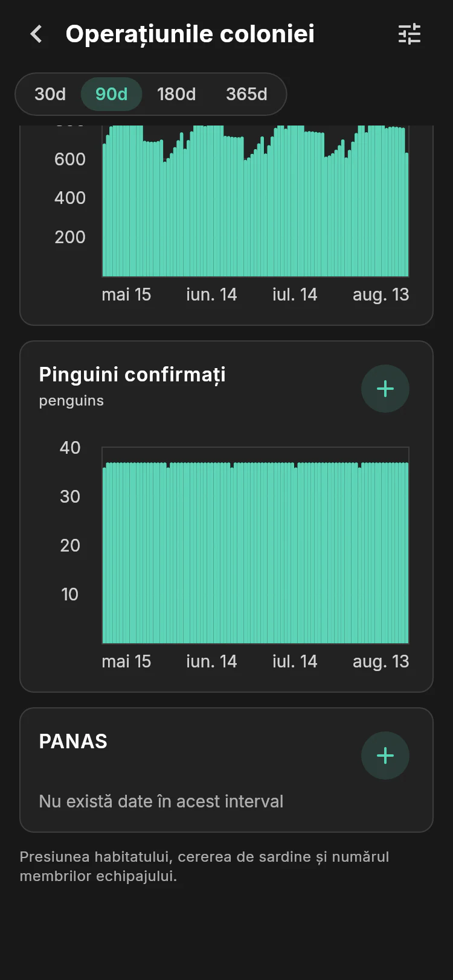Tap the dip bar in penguin chart near iun. 14
453x980 pixels.
click(232, 555)
